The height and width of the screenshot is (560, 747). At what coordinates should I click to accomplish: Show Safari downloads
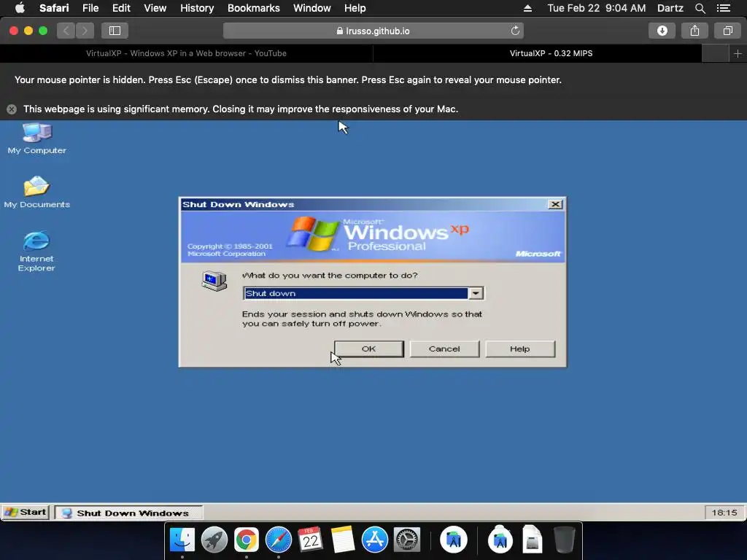662,31
